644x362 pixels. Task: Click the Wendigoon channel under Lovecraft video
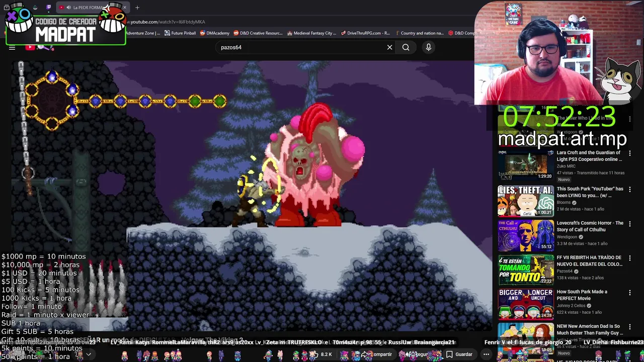point(567,237)
